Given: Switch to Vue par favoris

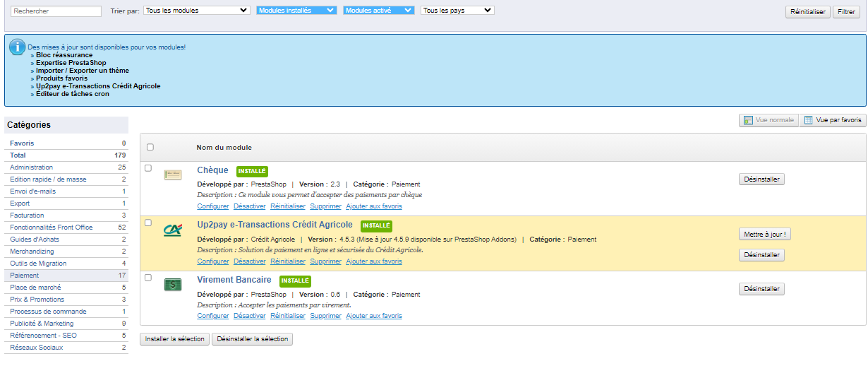Looking at the screenshot, I should pos(832,120).
